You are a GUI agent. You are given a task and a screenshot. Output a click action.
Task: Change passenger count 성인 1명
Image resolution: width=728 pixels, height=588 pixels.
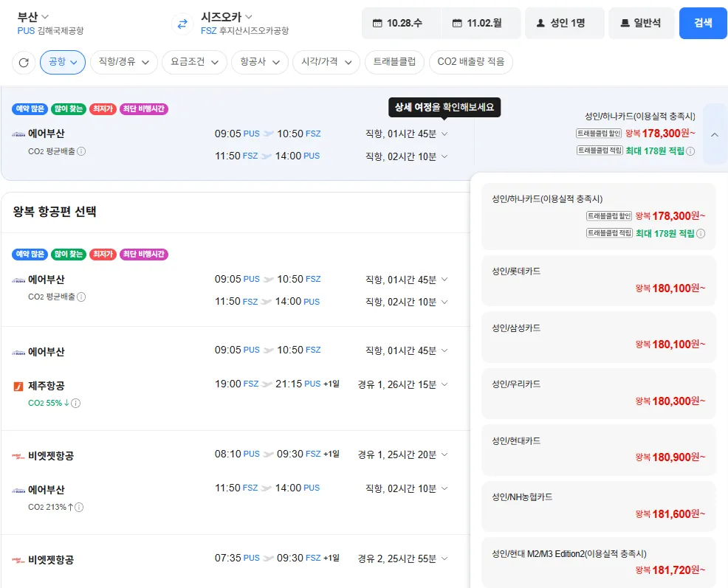pos(565,23)
